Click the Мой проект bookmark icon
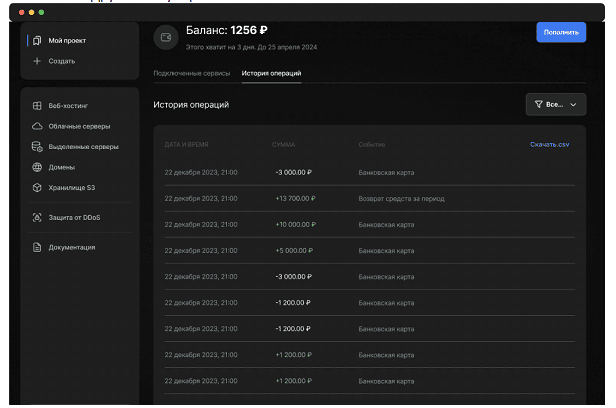616x408 pixels. (37, 40)
